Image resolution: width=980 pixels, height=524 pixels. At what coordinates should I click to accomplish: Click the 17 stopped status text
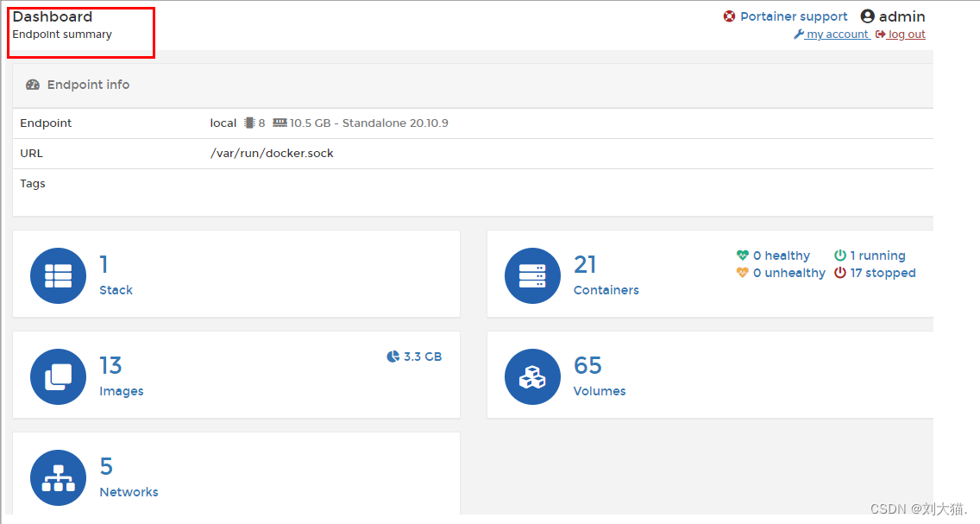tap(883, 273)
